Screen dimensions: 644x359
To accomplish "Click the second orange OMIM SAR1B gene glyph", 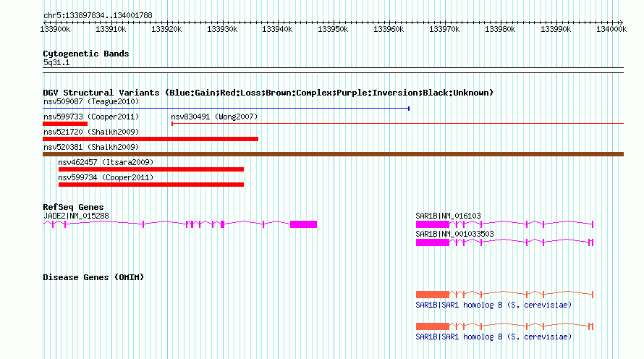I will point(504,326).
